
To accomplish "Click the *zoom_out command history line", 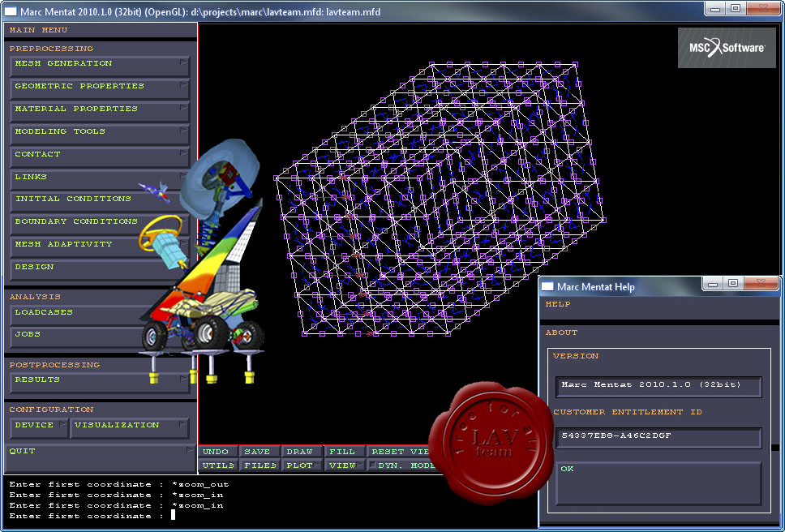I will tap(119, 484).
